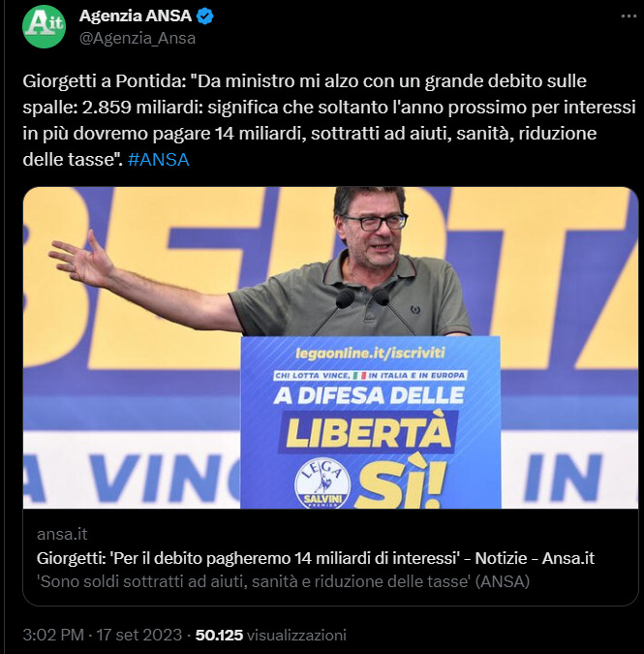Open the Agenzia ANSA display name
The width and height of the screenshot is (644, 654).
click(136, 16)
